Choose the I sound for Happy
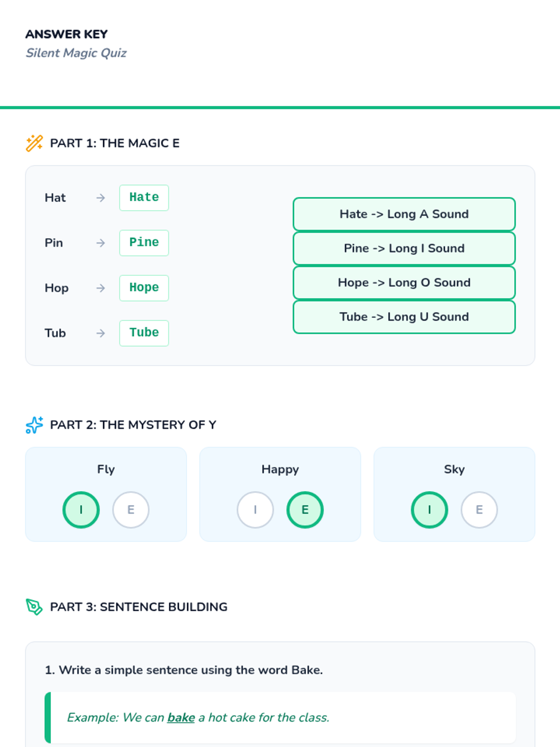560x747 pixels. pos(255,510)
